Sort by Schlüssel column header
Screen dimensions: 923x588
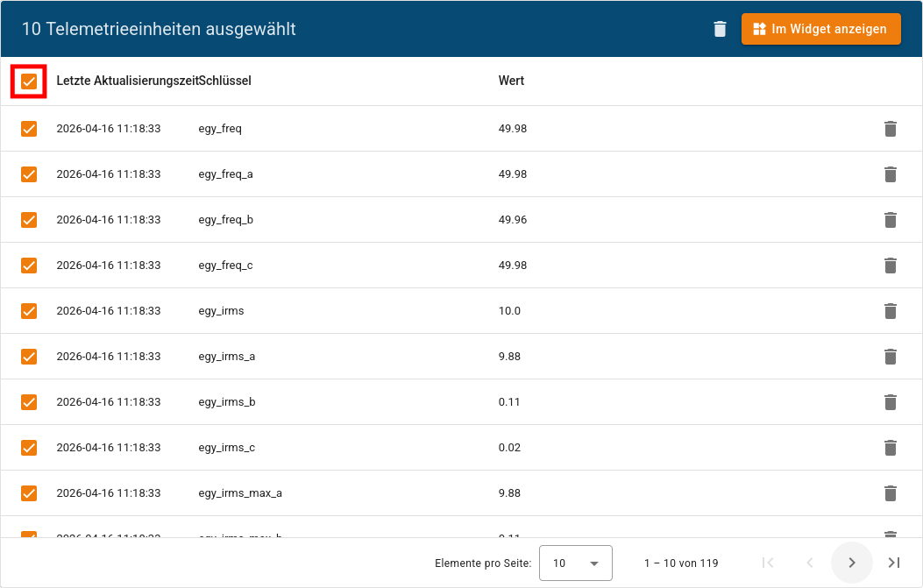tap(225, 81)
